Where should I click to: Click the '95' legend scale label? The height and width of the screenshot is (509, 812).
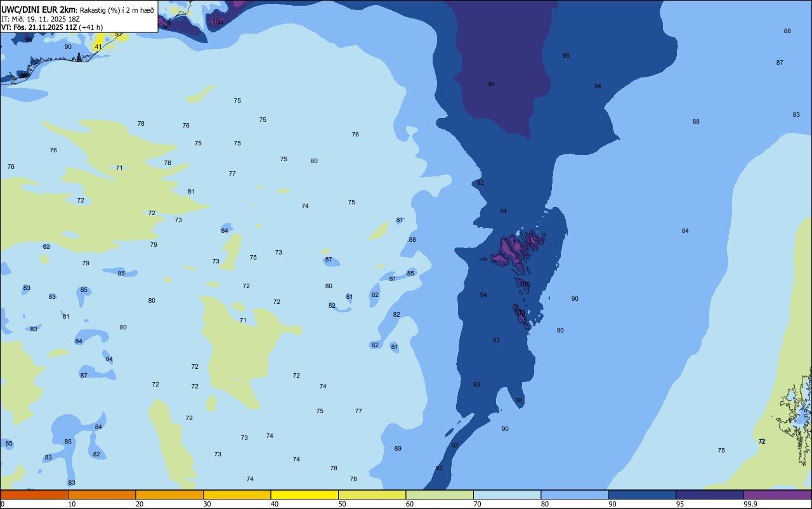[680, 504]
